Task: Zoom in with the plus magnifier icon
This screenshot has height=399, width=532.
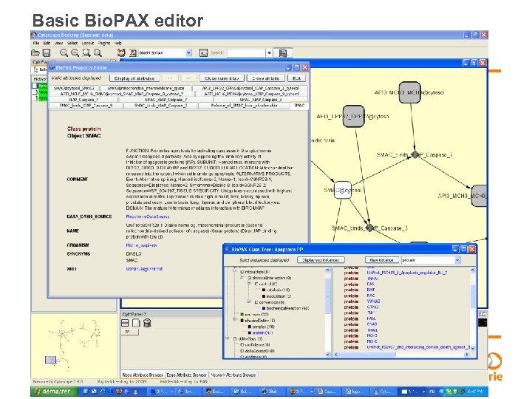Action: point(75,53)
